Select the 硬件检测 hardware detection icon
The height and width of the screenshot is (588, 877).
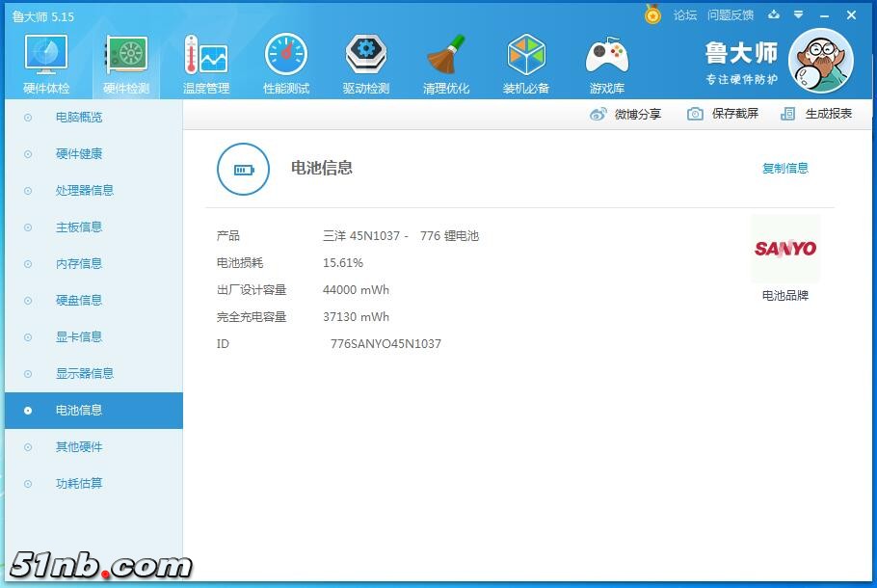pyautogui.click(x=125, y=63)
